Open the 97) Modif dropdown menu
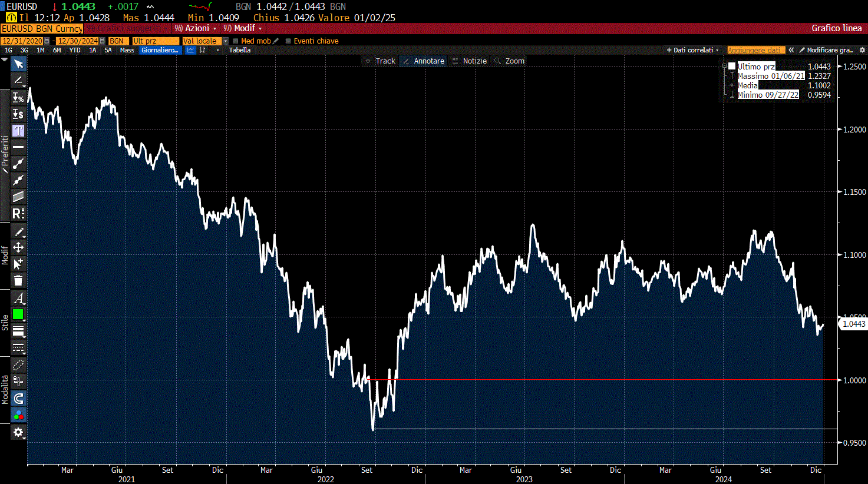This screenshot has height=484, width=868. coord(242,28)
